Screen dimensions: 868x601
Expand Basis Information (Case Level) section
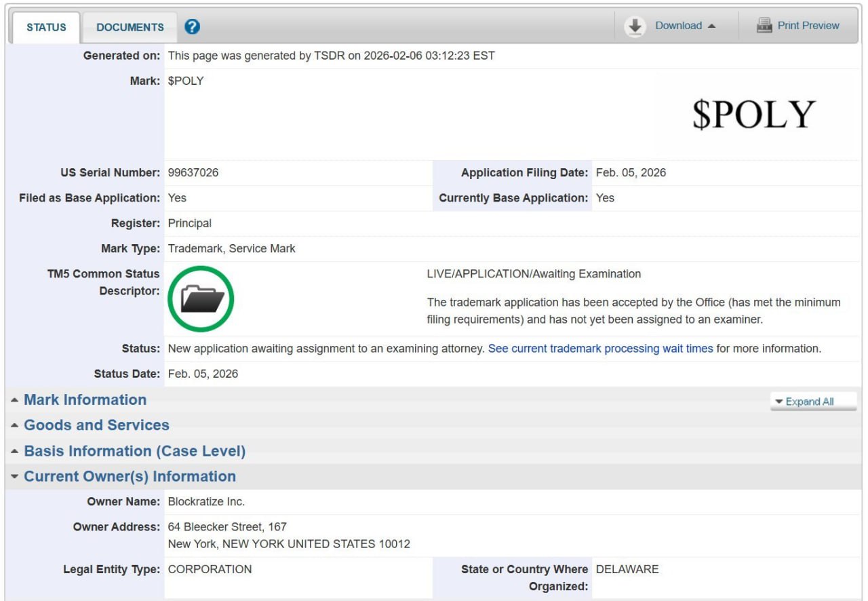coord(134,451)
